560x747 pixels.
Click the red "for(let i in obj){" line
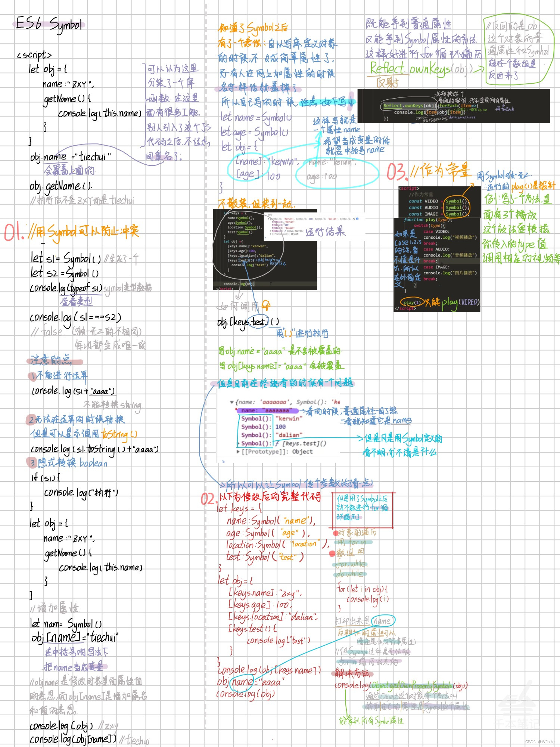click(x=363, y=589)
